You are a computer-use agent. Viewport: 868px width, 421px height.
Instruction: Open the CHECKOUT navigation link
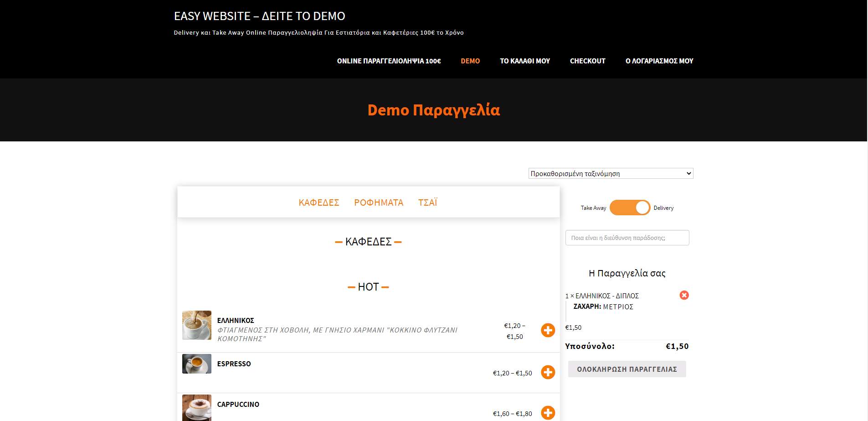pyautogui.click(x=587, y=61)
